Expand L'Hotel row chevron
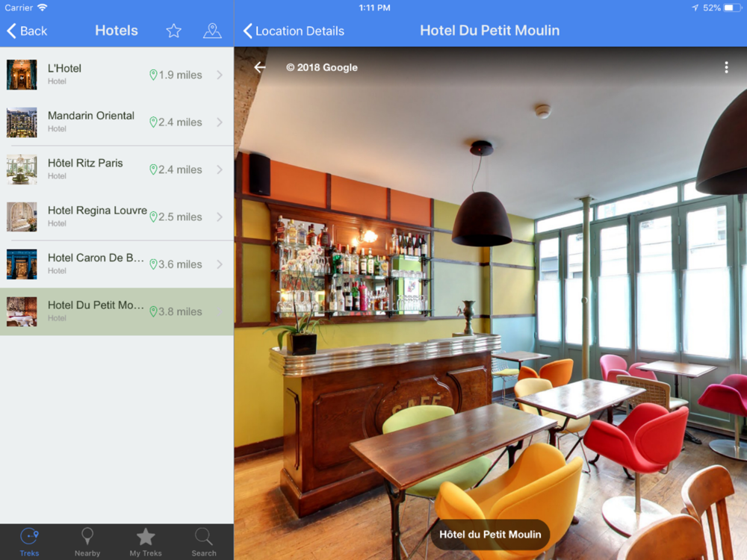This screenshot has height=560, width=747. 220,75
